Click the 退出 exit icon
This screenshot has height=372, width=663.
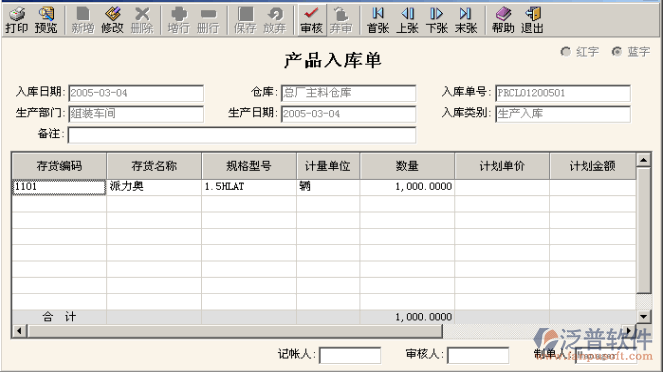click(532, 20)
